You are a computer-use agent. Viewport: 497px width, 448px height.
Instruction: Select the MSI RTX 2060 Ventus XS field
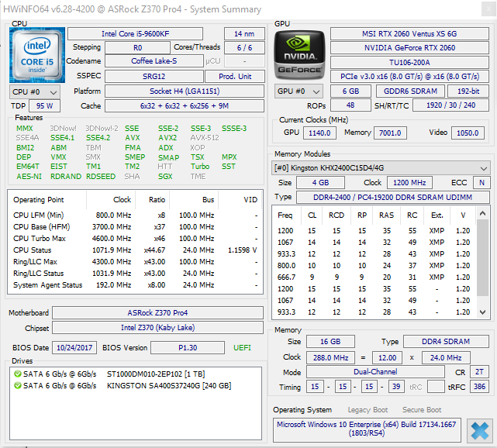click(409, 33)
